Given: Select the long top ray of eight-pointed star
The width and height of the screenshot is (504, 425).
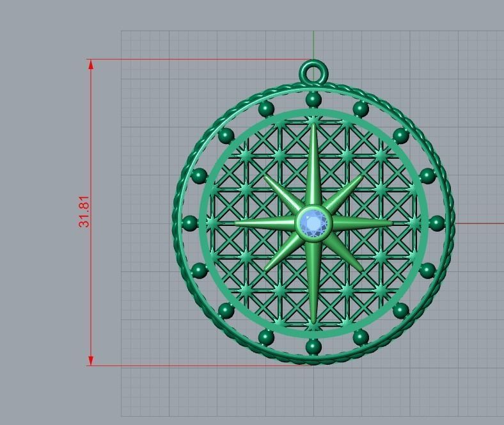Looking at the screenshot, I should coord(313,164).
